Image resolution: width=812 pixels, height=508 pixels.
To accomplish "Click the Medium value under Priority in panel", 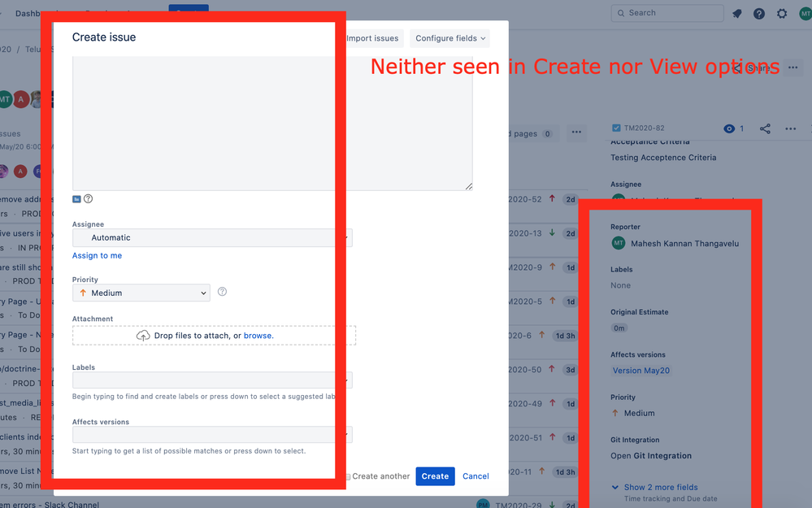I will click(639, 413).
